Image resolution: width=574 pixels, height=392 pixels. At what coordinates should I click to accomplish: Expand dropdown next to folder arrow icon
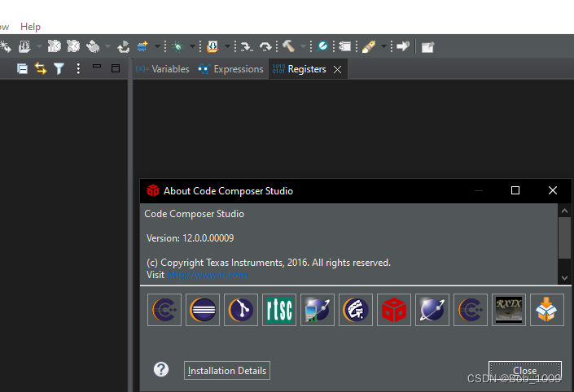click(227, 46)
